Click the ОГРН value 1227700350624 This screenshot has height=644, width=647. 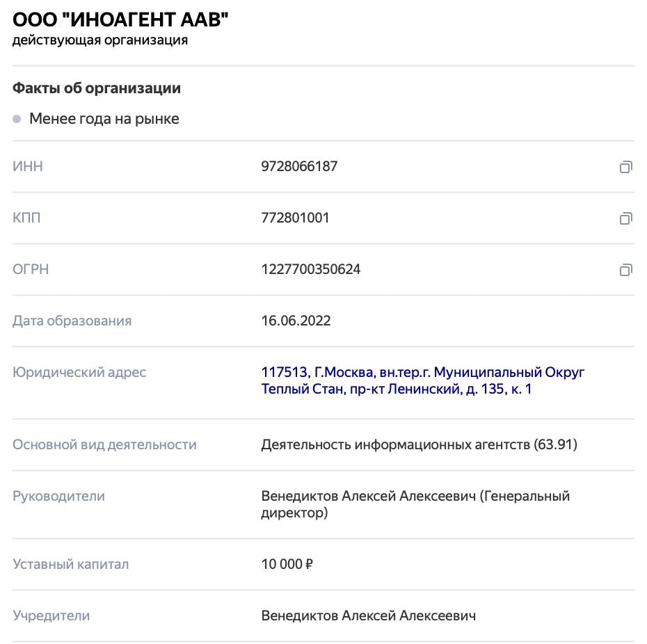pyautogui.click(x=311, y=270)
